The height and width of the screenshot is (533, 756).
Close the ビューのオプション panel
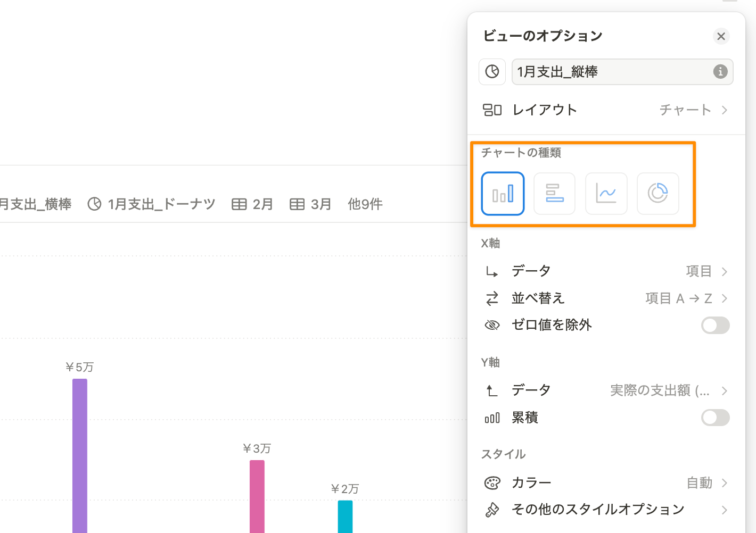(721, 36)
